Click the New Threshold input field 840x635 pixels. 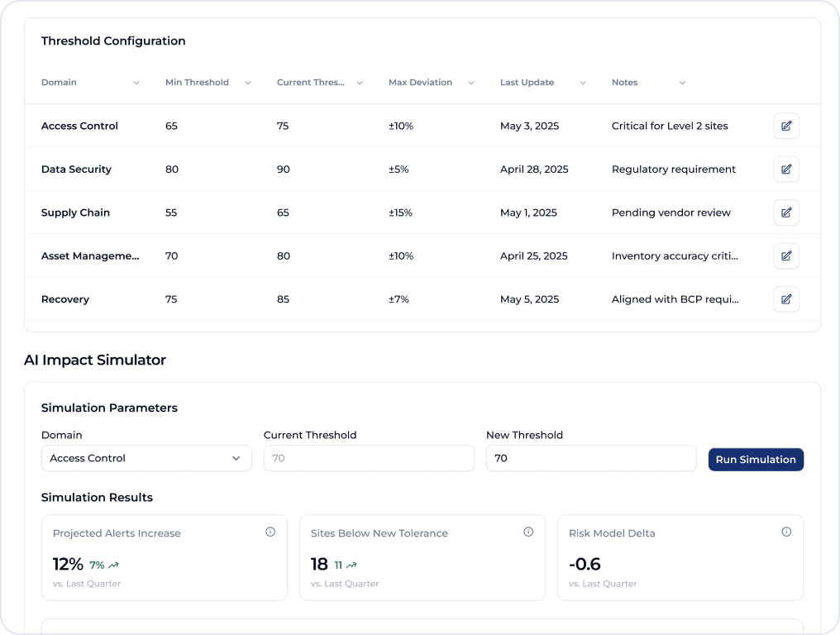591,458
